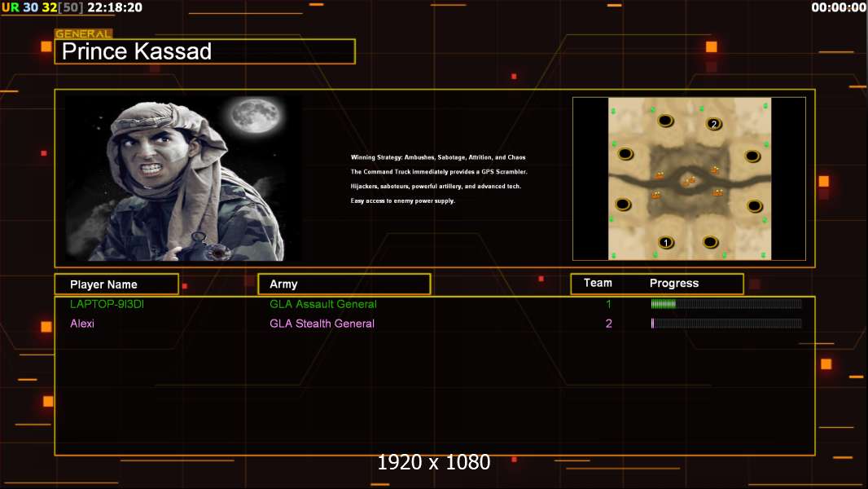868x489 pixels.
Task: Click the Easy access to enemy power supply line
Action: click(x=402, y=200)
